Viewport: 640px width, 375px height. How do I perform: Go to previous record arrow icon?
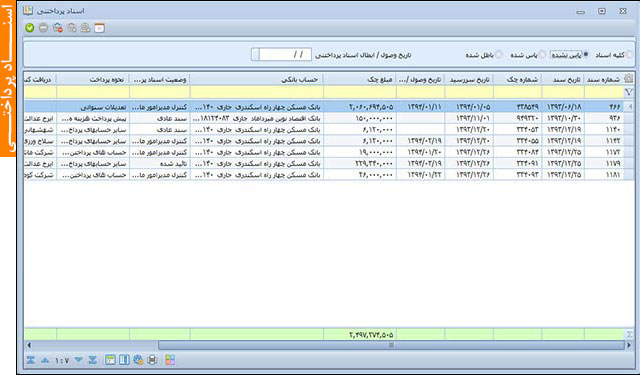pyautogui.click(x=45, y=360)
